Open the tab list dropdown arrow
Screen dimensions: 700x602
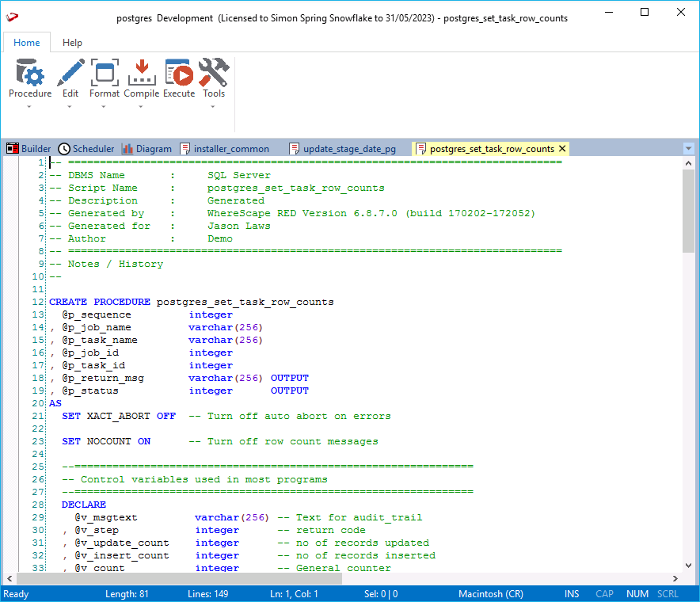[x=687, y=149]
